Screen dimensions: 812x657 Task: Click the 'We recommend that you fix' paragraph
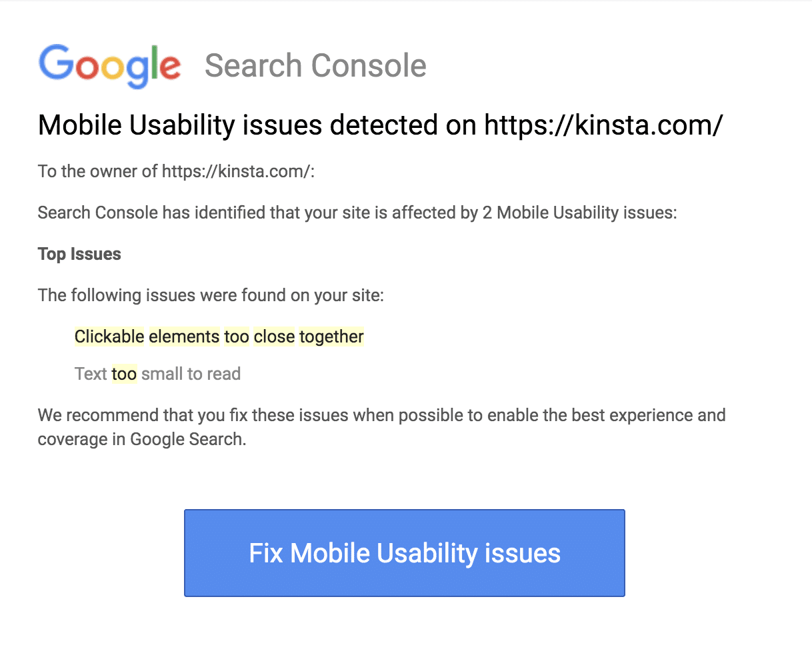click(x=381, y=415)
